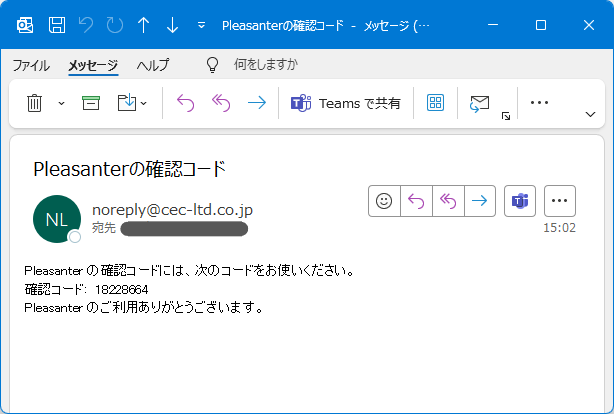Screen dimensions: 614x414
Task: Click the line Pleasanter のご利用ありがとうございます
Action: pos(144,308)
